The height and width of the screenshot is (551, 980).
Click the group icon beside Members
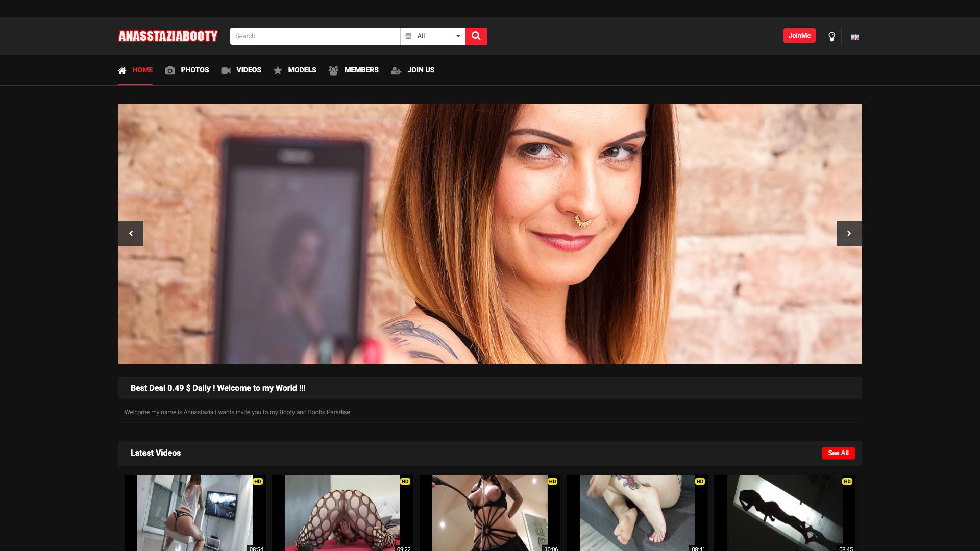[333, 70]
